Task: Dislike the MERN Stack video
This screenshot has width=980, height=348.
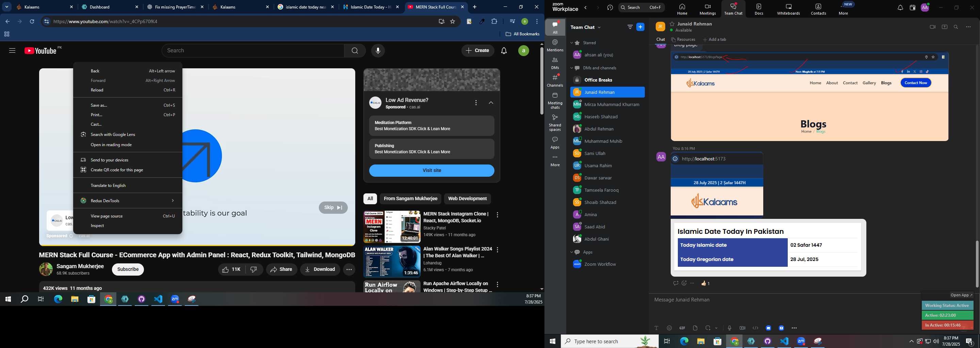Action: [254, 269]
